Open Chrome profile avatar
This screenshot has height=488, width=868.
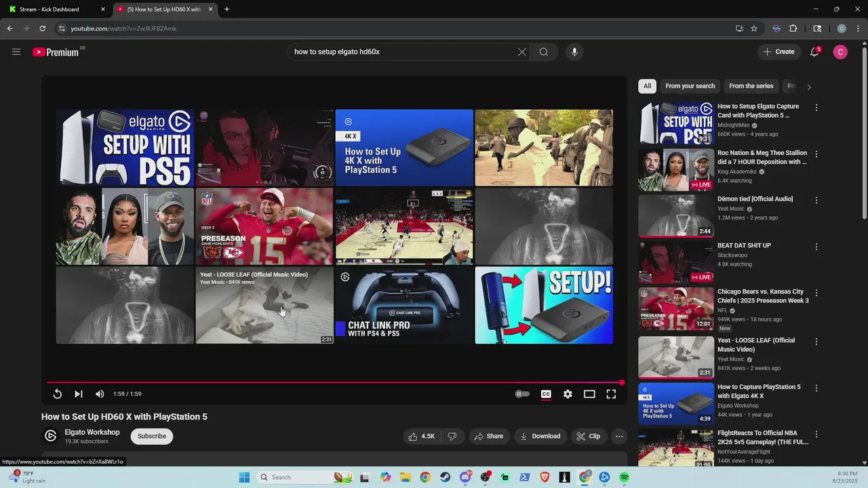pos(842,28)
